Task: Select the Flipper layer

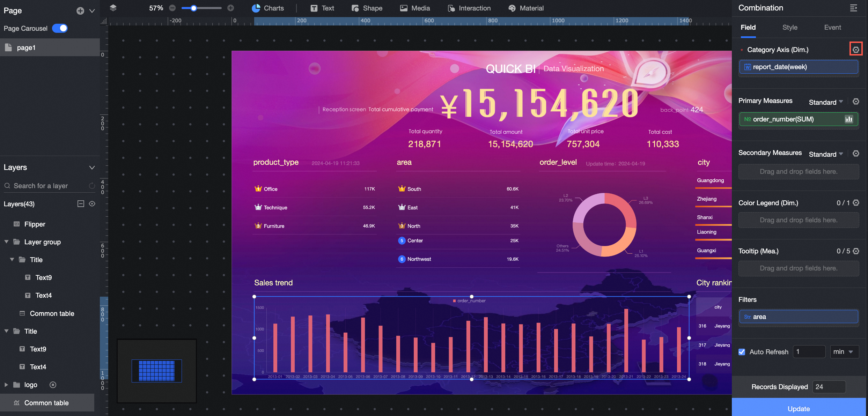Action: [35, 224]
